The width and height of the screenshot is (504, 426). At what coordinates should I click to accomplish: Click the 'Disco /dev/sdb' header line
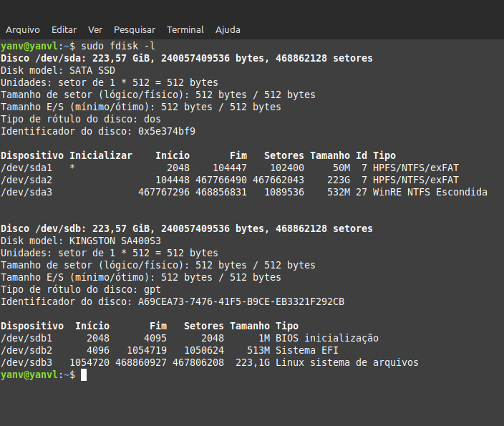point(186,228)
